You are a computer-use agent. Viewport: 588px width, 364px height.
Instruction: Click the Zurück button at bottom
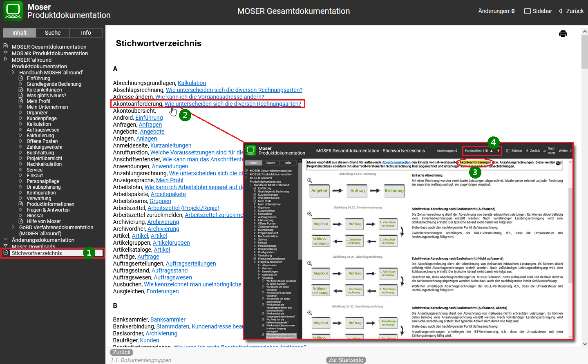(122, 352)
